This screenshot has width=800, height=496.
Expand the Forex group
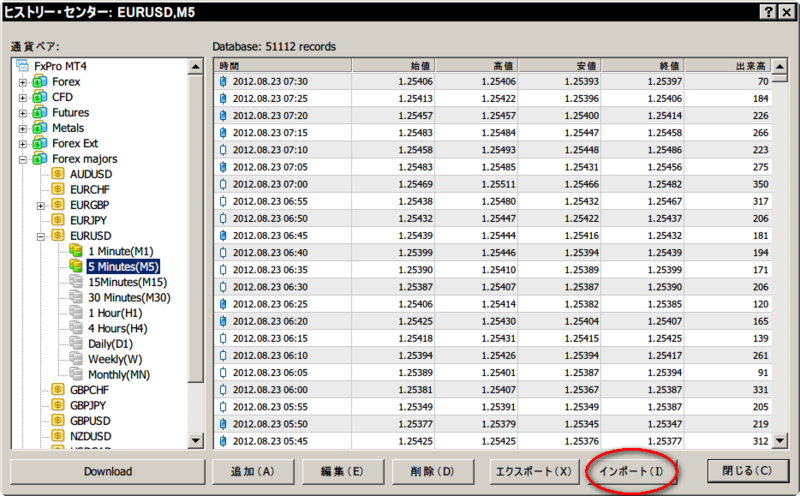click(x=22, y=82)
